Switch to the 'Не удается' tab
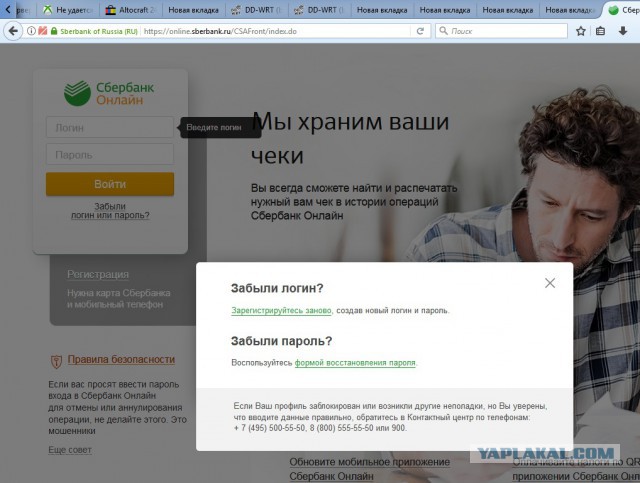The width and height of the screenshot is (640, 483). click(68, 10)
